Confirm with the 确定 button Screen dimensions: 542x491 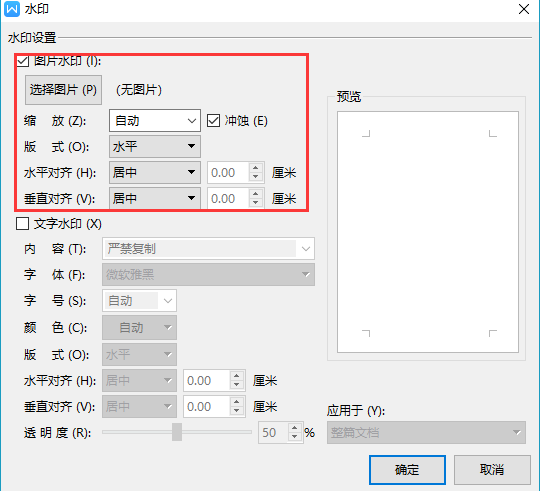pyautogui.click(x=407, y=470)
